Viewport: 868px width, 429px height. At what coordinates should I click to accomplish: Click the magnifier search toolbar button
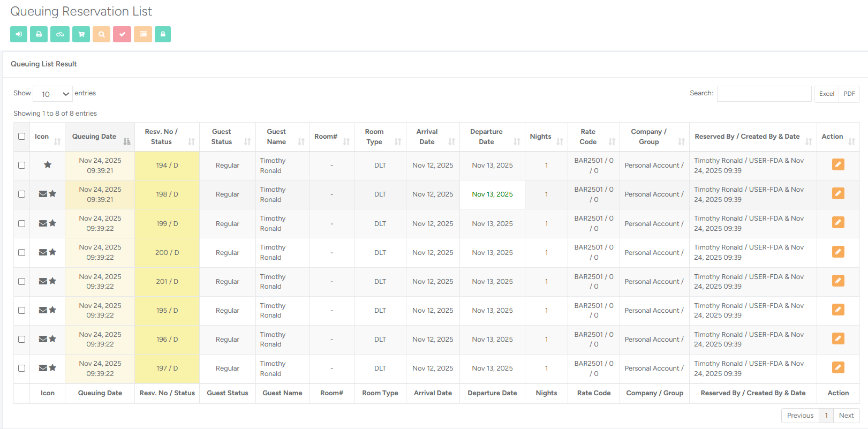[x=101, y=34]
